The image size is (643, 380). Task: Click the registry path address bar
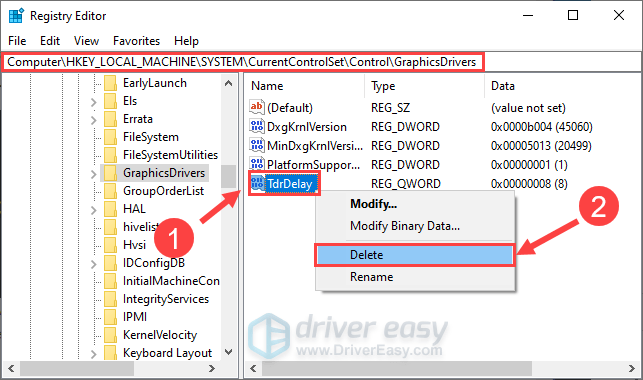point(321,62)
